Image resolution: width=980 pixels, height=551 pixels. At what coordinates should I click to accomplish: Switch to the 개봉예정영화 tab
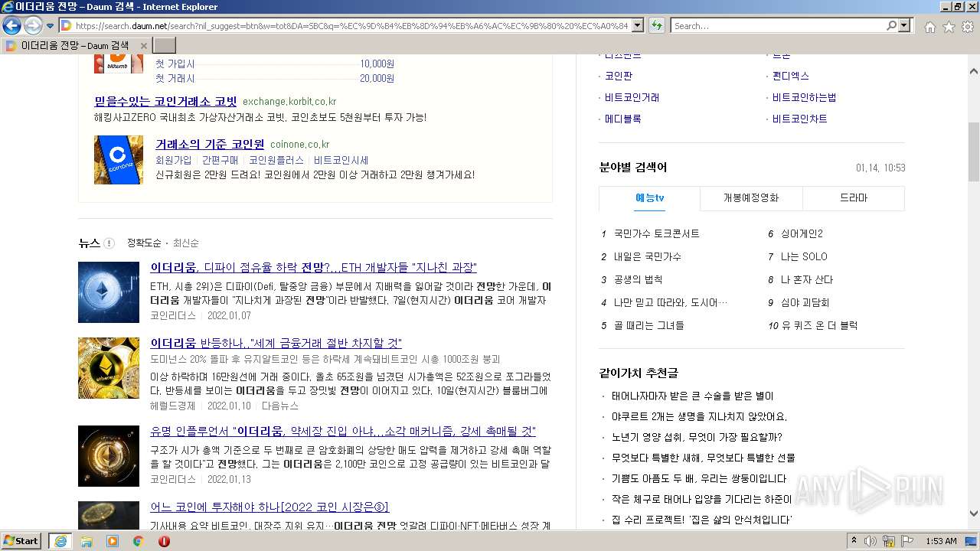pyautogui.click(x=751, y=197)
